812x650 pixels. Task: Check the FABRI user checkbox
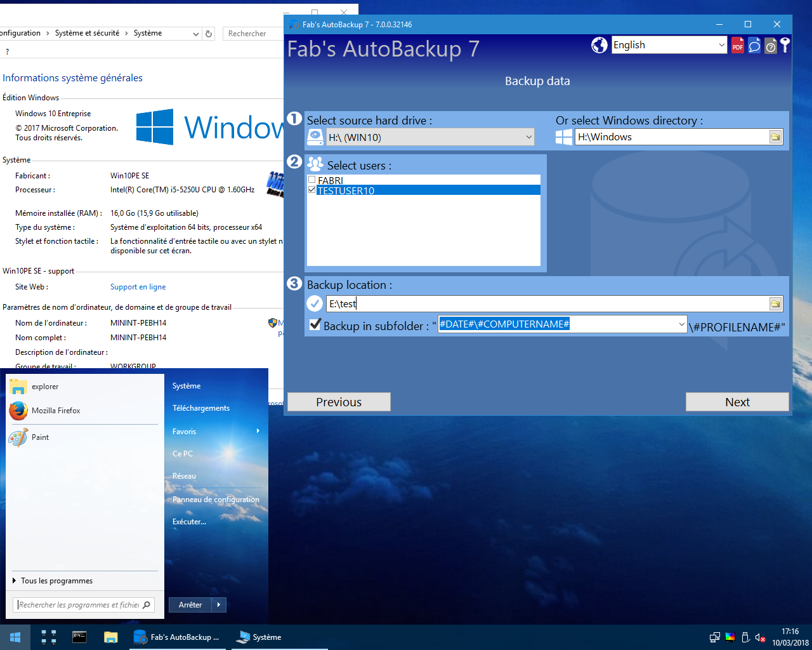click(x=311, y=180)
